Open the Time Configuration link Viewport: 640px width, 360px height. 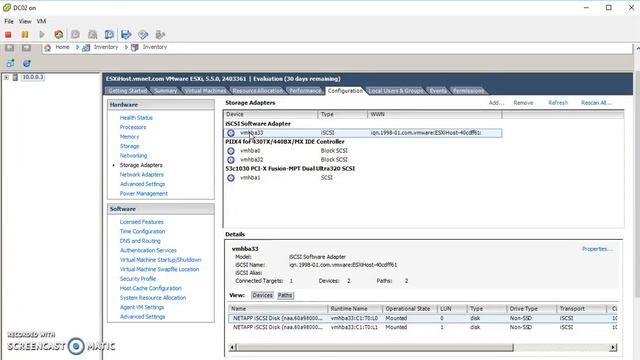click(142, 231)
